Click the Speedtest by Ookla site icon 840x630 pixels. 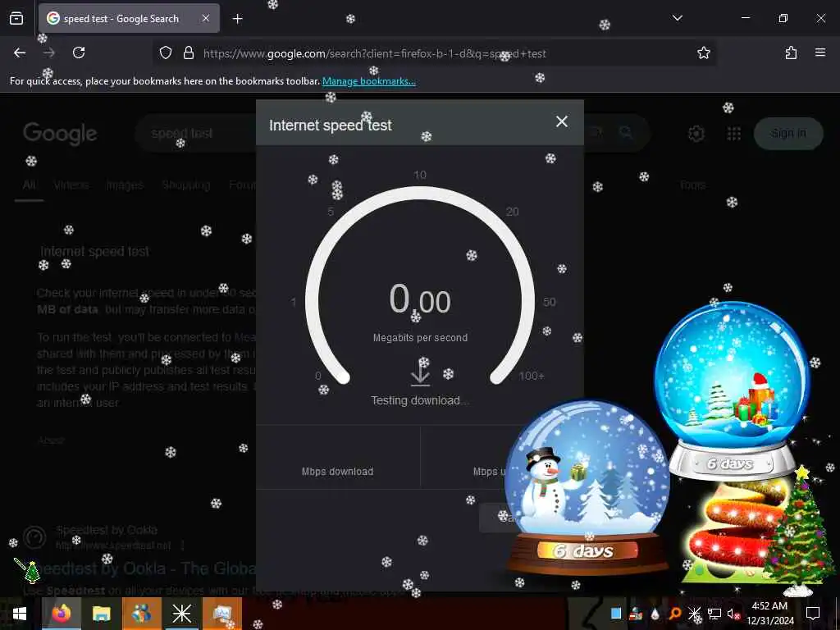[x=34, y=537]
